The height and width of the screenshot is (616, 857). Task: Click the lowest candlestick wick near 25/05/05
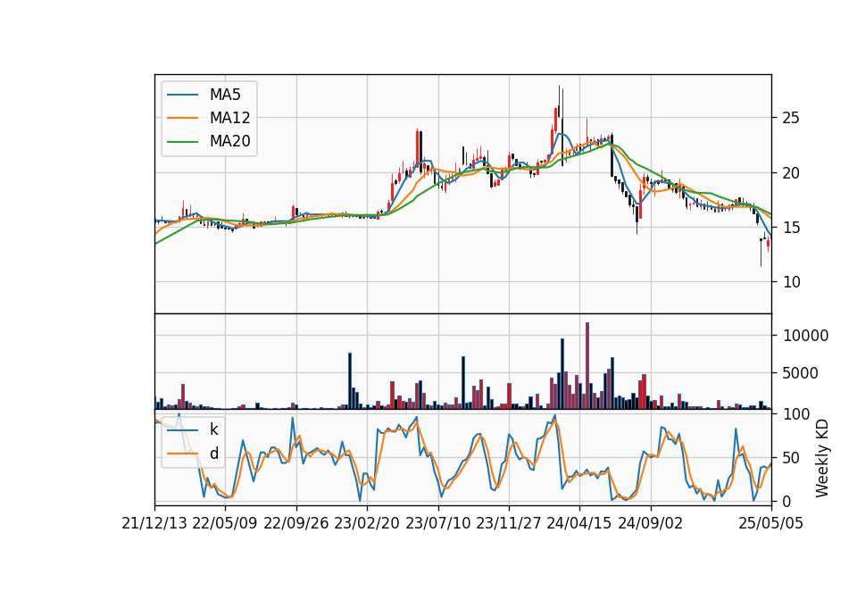761,253
